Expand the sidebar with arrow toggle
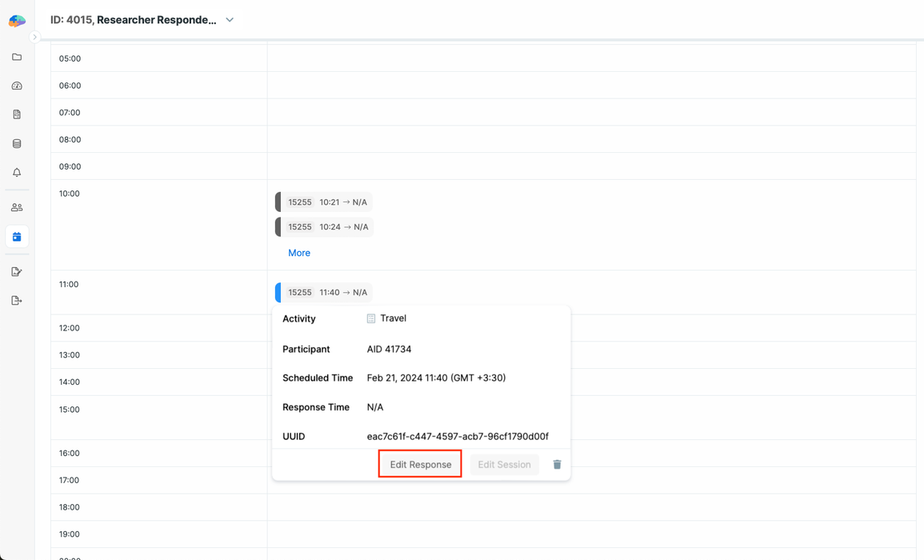The image size is (924, 560). point(34,38)
